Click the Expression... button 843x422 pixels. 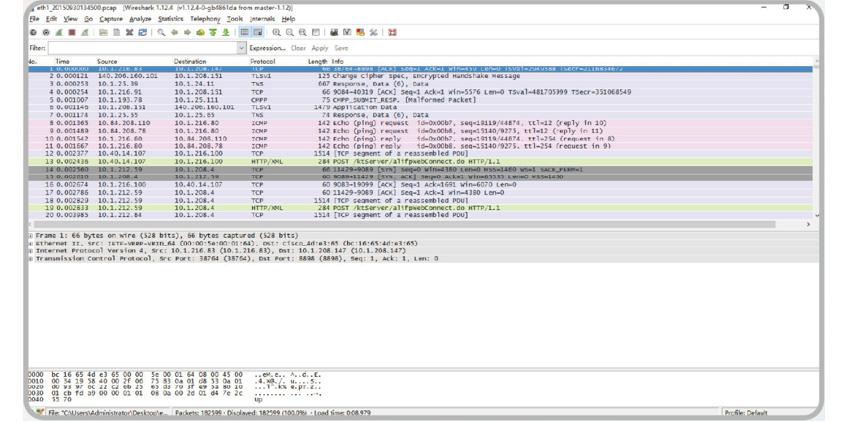[267, 48]
